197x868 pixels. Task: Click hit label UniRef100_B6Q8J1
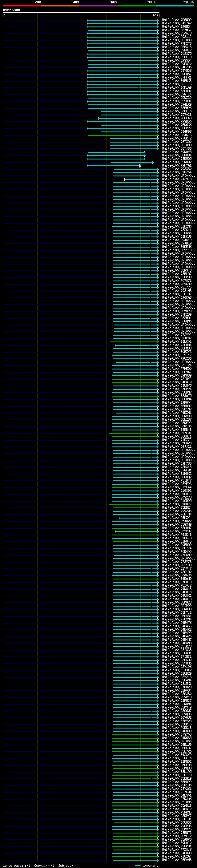coord(177,436)
